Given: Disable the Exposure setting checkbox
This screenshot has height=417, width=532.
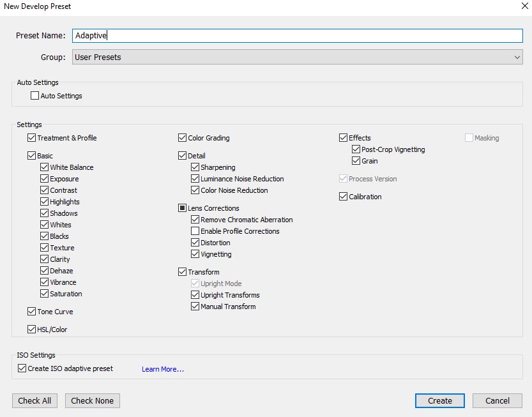Looking at the screenshot, I should pyautogui.click(x=45, y=179).
